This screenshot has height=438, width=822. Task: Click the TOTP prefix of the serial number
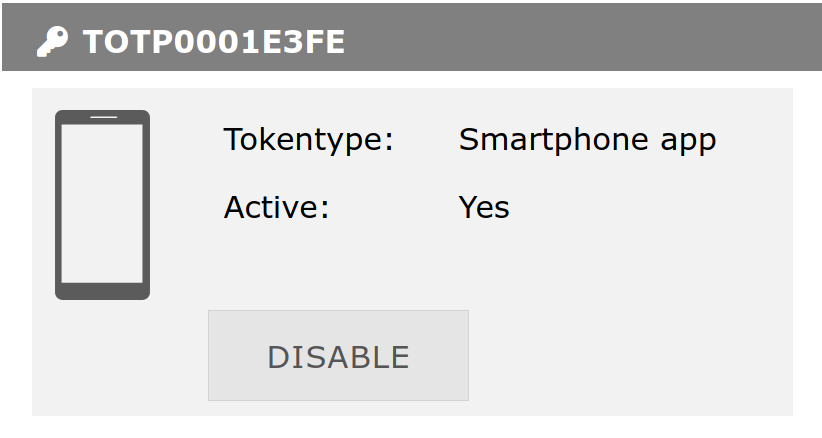(128, 42)
